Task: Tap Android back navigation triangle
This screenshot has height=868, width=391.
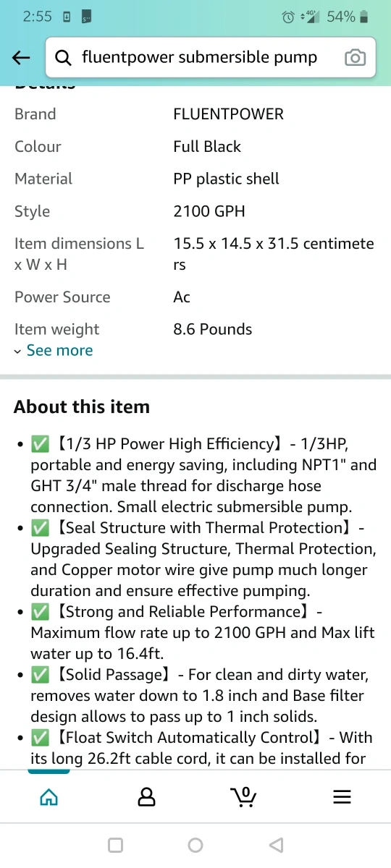Action: (x=276, y=845)
